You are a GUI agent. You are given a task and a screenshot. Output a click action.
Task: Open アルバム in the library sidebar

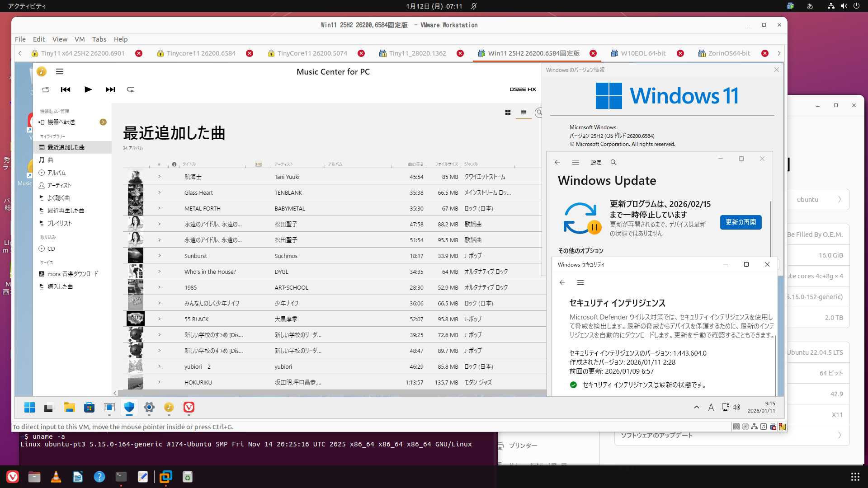[x=57, y=173]
